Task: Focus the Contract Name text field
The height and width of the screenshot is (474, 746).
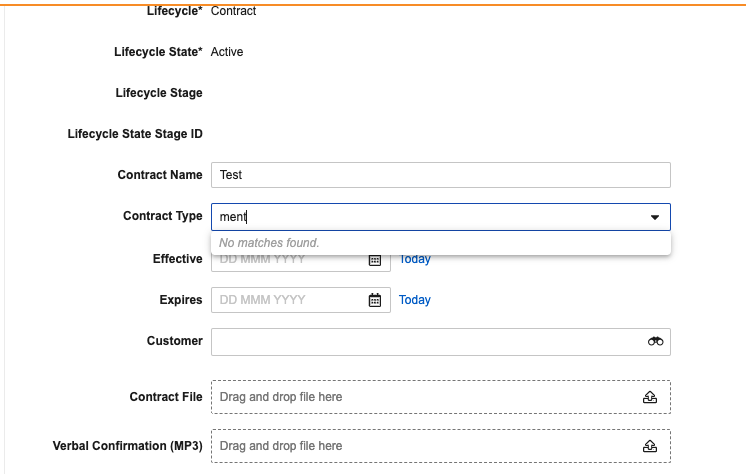Action: pyautogui.click(x=441, y=175)
